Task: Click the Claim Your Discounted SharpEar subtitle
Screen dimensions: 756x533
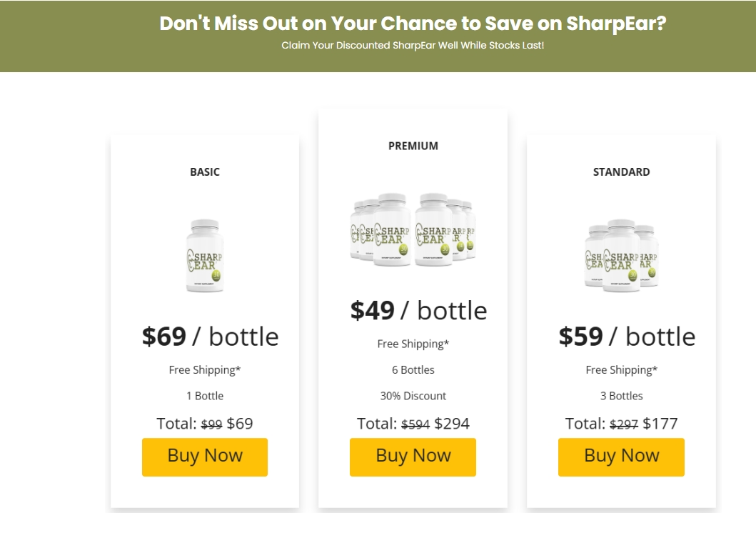Action: [x=413, y=46]
